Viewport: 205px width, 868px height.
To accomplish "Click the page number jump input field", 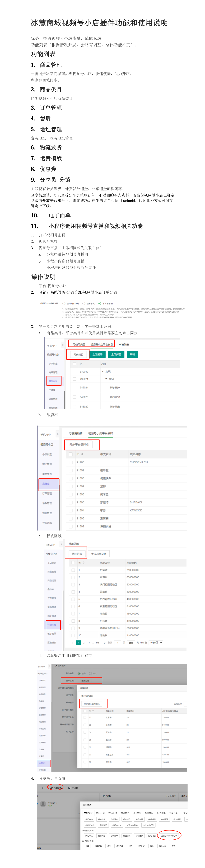I will (x=118, y=643).
